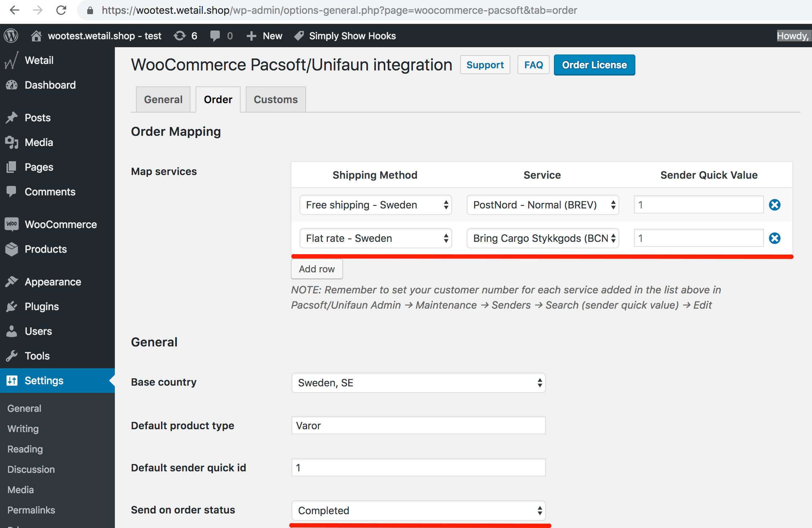The width and height of the screenshot is (812, 528).
Task: Remove the Free shipping - Sweden row
Action: [775, 205]
